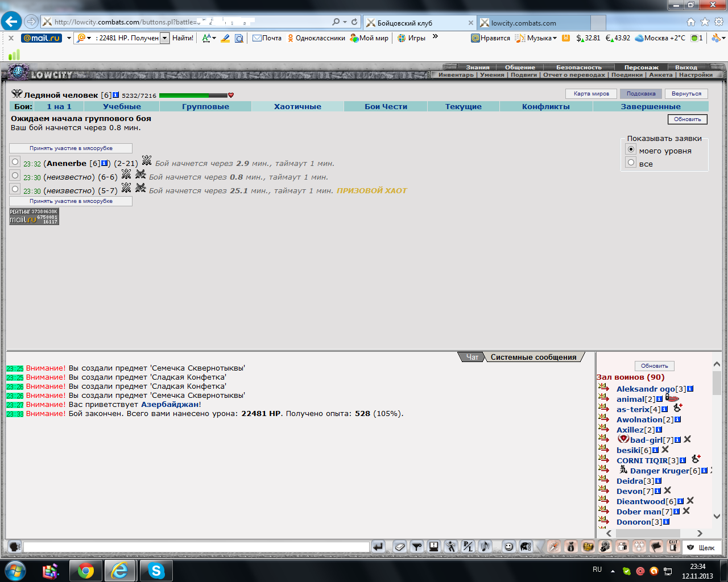The width and height of the screenshot is (728, 582).
Task: Click the black flag icon
Action: pos(656,547)
